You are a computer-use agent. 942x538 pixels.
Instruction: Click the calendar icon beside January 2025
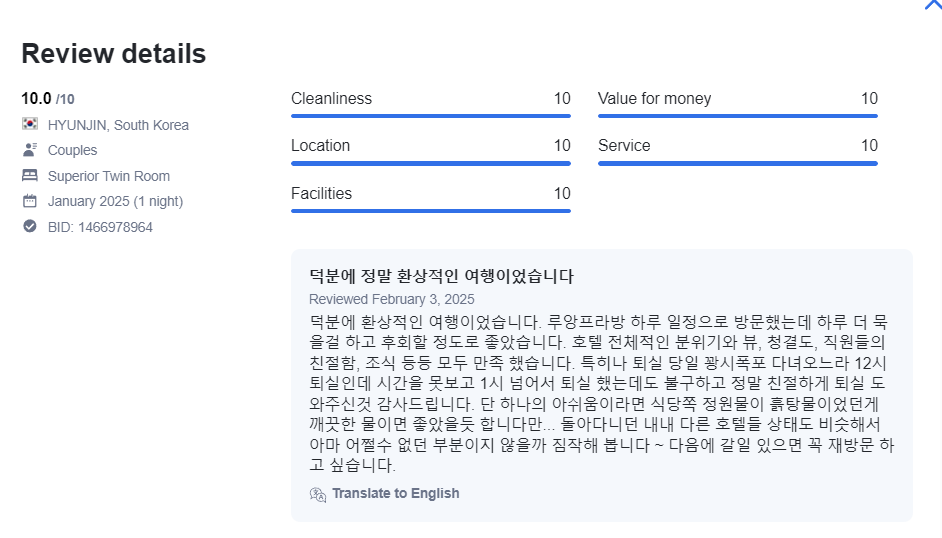pyautogui.click(x=29, y=201)
